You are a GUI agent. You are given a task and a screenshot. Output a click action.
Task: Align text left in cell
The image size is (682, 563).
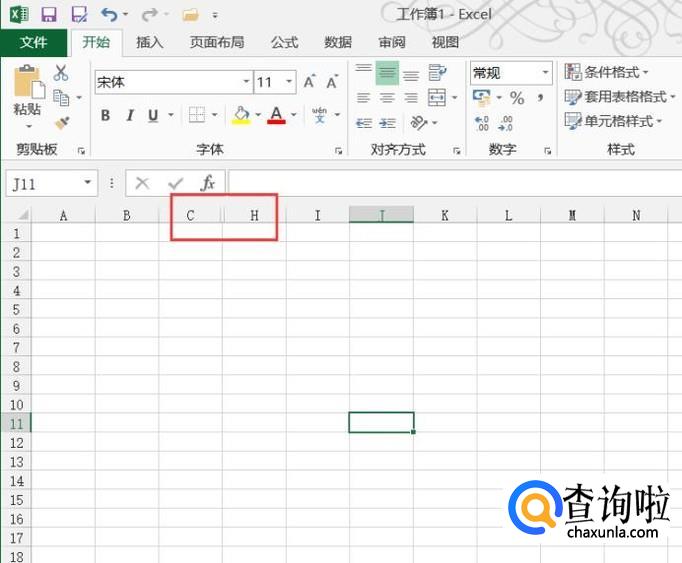click(x=363, y=98)
